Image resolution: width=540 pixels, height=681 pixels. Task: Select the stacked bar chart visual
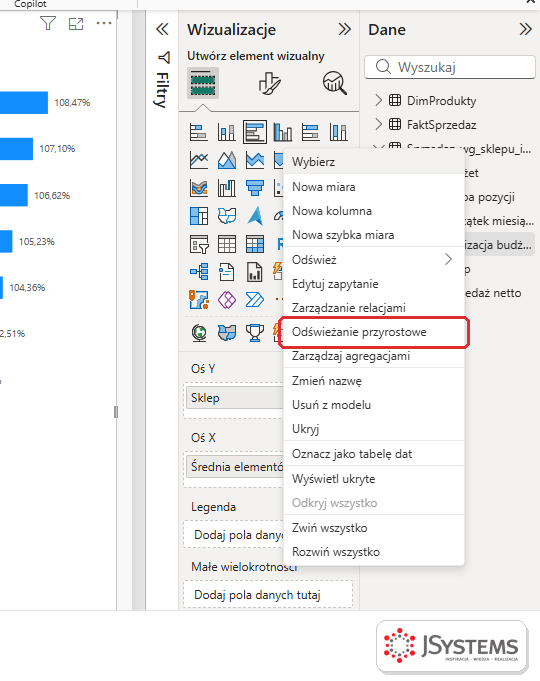pos(199,132)
